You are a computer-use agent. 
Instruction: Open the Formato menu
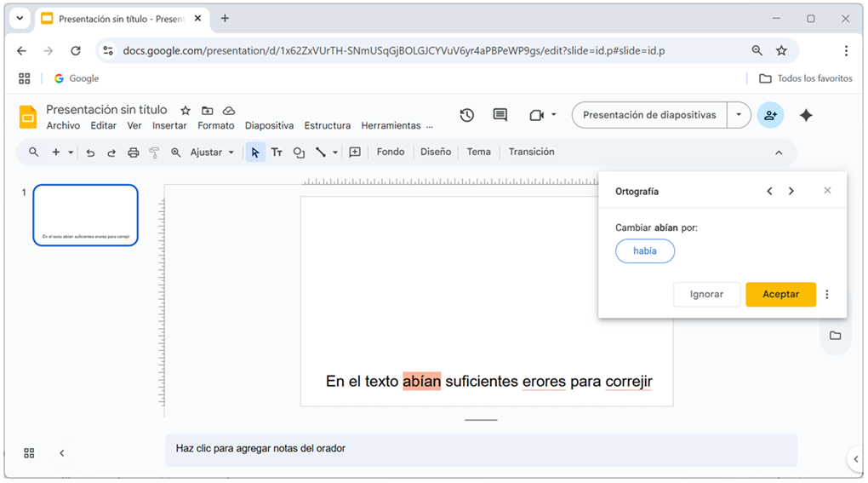(x=215, y=125)
